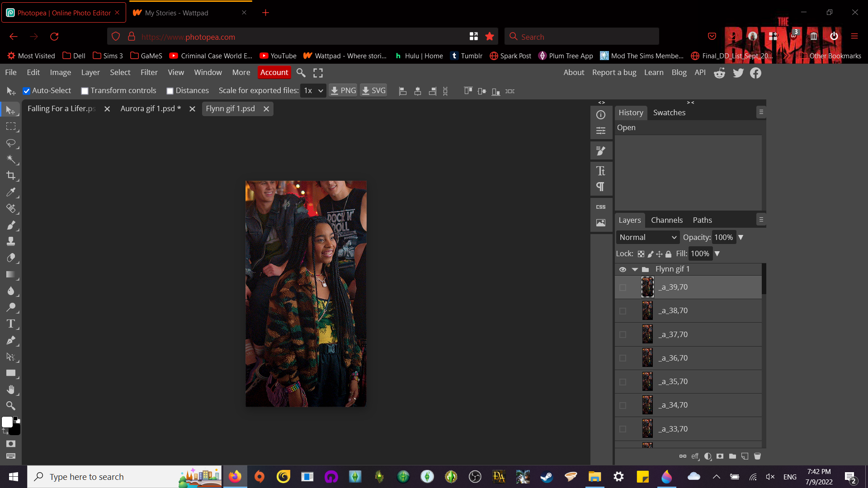This screenshot has width=868, height=488.
Task: Show layer _a_39,70 visibility
Action: (x=623, y=287)
